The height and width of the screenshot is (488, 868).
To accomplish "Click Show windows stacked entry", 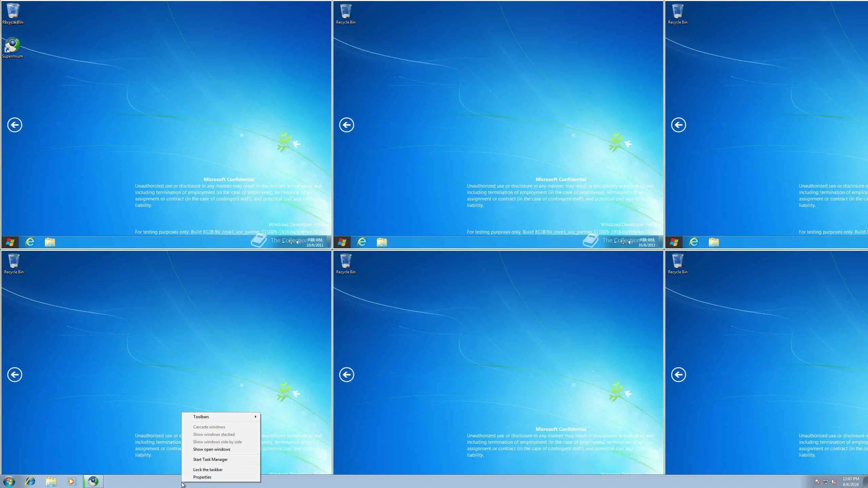I will pyautogui.click(x=214, y=434).
